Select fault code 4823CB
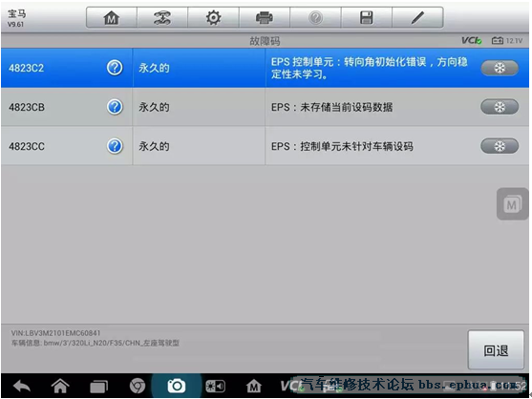The image size is (532, 399). click(27, 108)
